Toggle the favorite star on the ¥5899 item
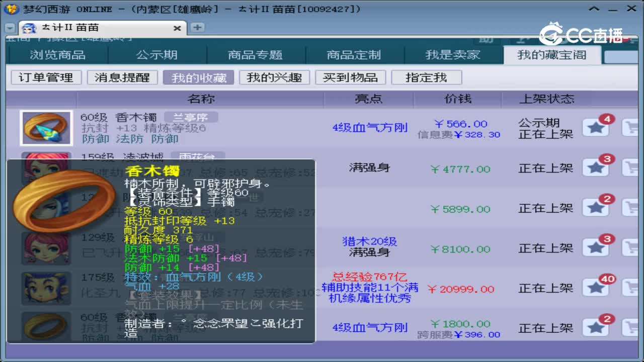This screenshot has height=362, width=644. (596, 208)
